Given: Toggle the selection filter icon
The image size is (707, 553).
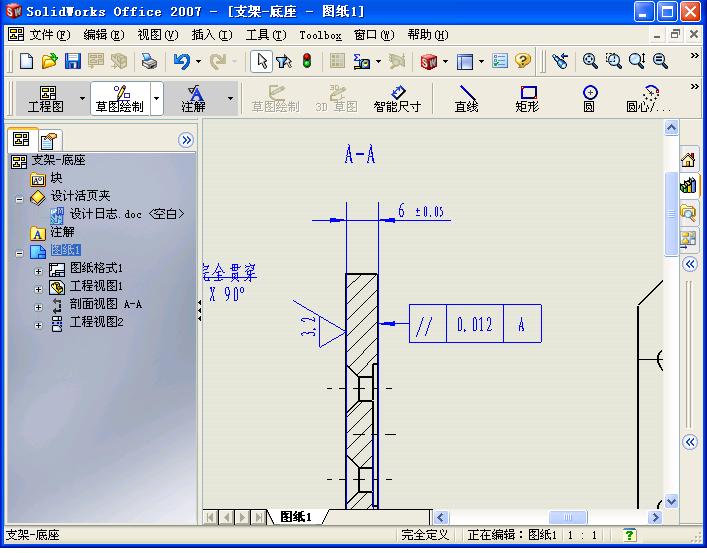Looking at the screenshot, I should 284,61.
